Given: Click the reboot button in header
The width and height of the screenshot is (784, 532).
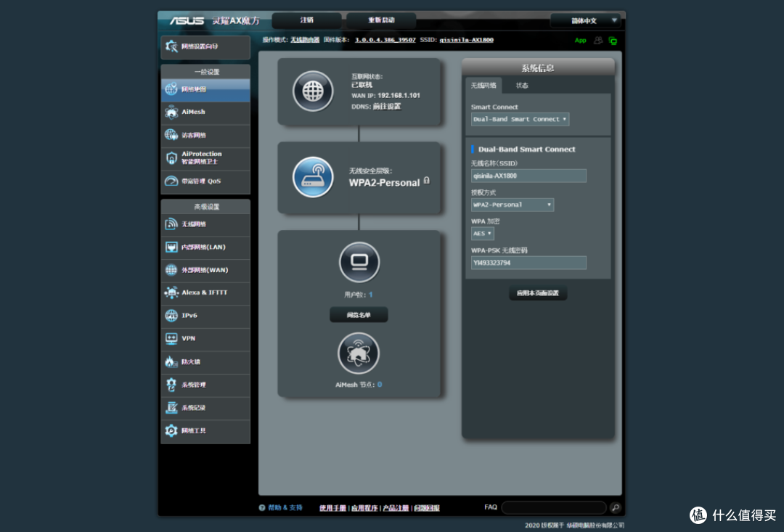Looking at the screenshot, I should tap(382, 20).
